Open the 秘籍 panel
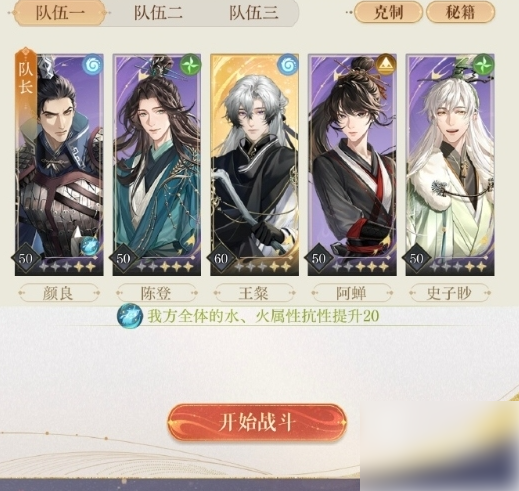 [460, 12]
